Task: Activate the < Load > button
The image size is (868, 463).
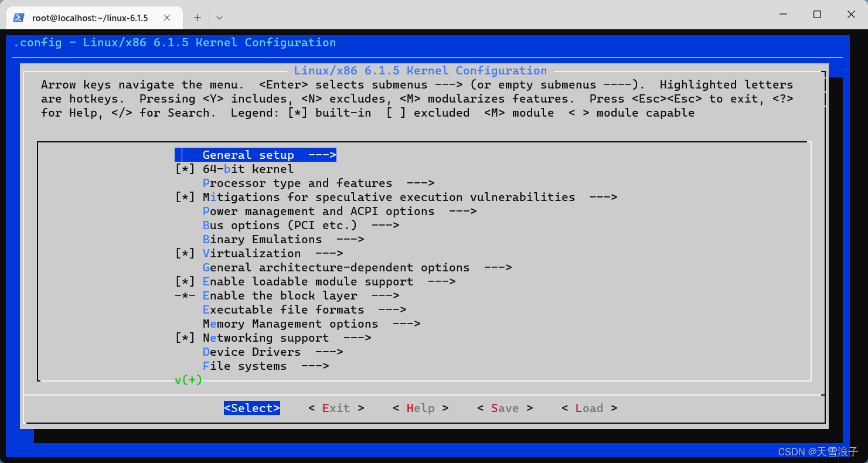Action: 590,408
